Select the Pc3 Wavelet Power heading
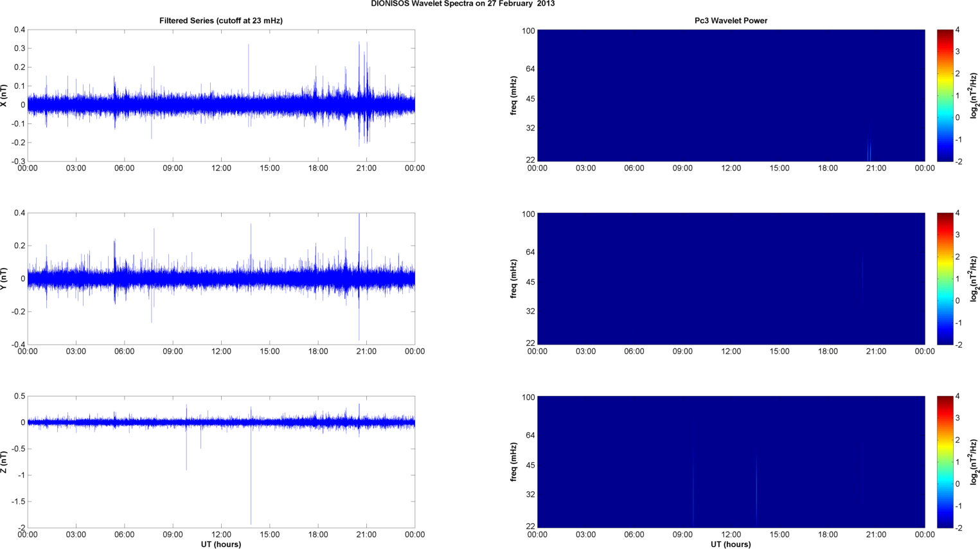Screen dimensions: 980x549 coord(731,21)
